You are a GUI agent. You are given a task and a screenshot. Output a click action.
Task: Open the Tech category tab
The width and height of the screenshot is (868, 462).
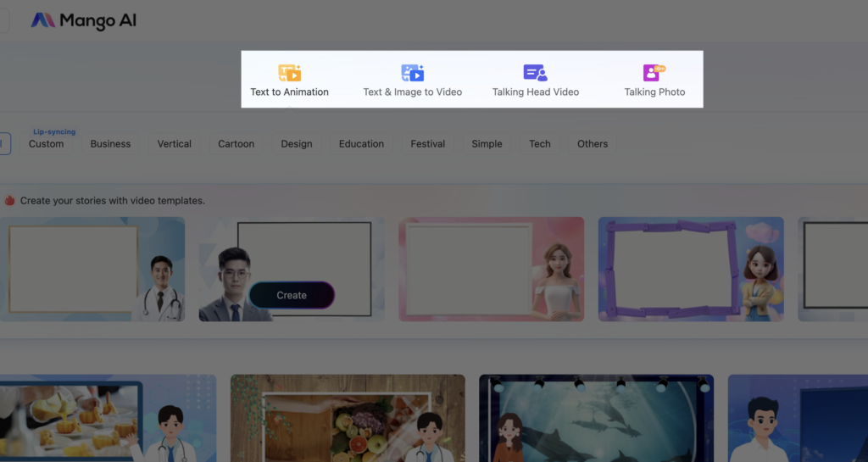pos(540,144)
